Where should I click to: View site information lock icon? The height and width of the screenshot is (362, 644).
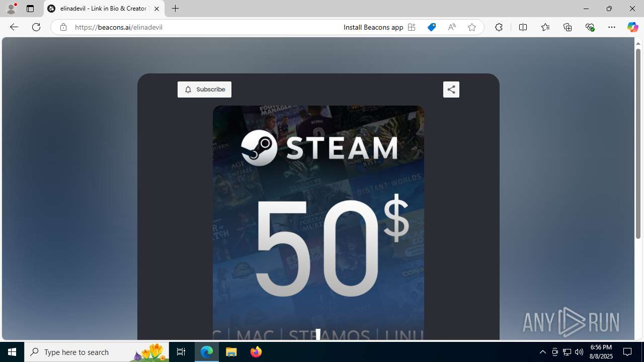[63, 27]
